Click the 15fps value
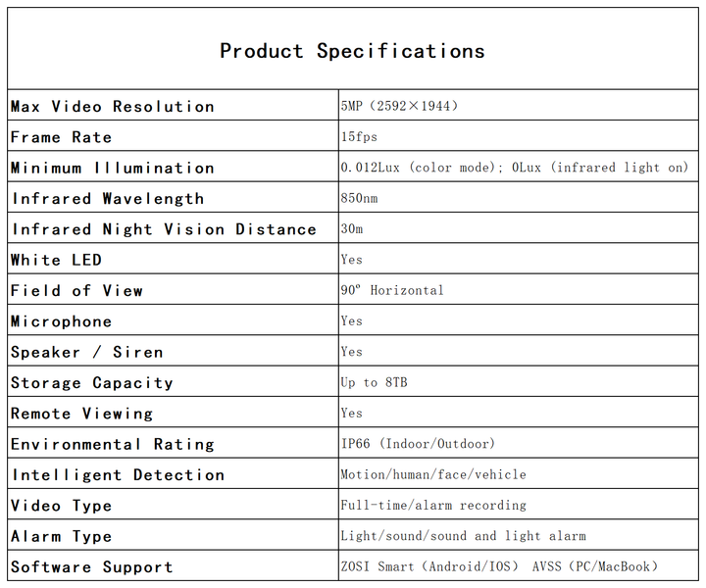 point(359,136)
